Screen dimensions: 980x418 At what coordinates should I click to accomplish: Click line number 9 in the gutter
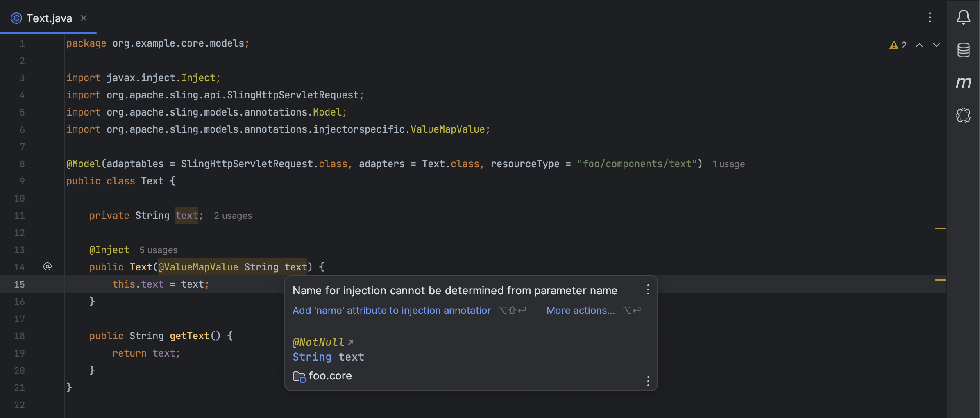point(22,181)
